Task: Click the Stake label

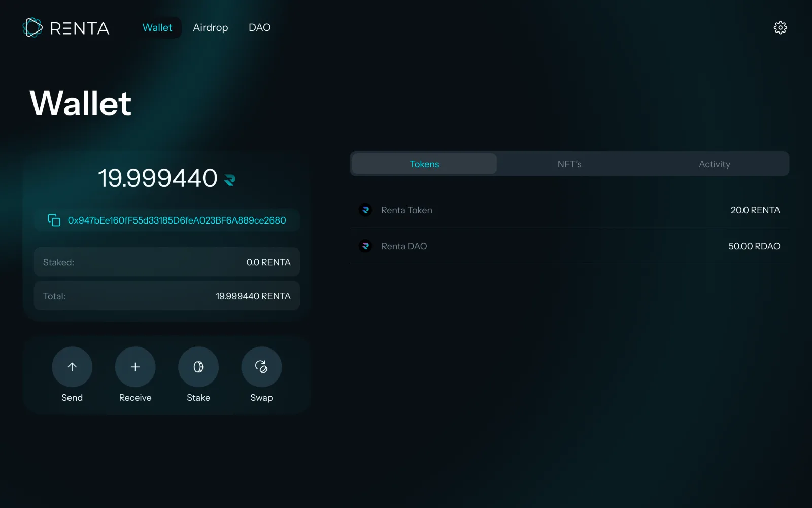Action: (x=198, y=397)
